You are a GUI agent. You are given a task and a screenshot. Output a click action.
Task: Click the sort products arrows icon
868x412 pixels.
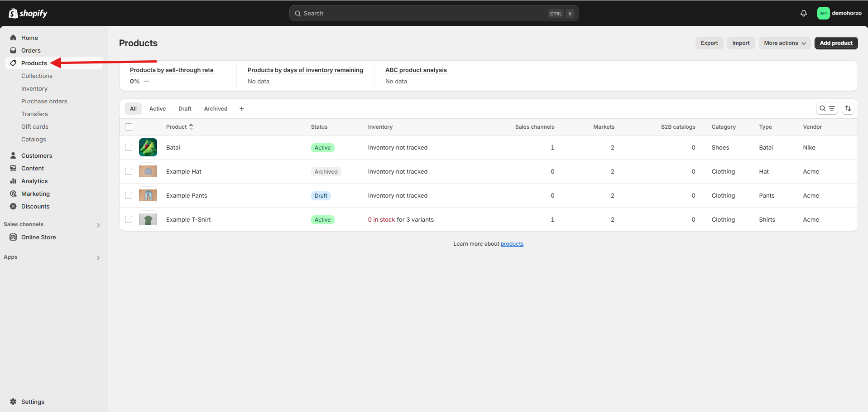pos(848,108)
